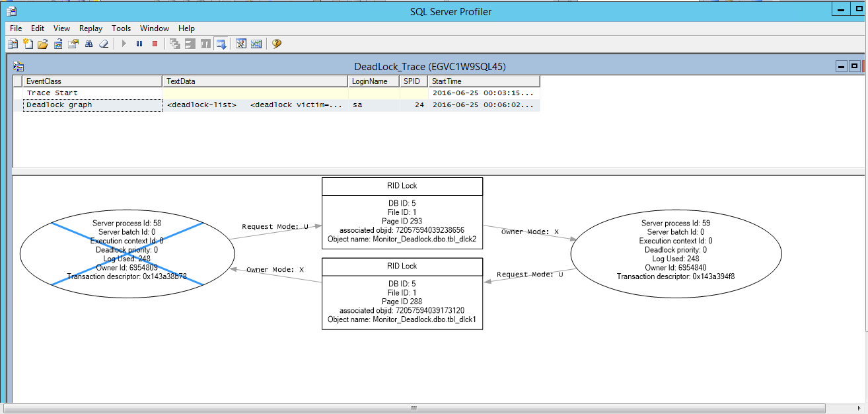868x414 pixels.
Task: Select the process 59 ellipse node
Action: click(676, 253)
